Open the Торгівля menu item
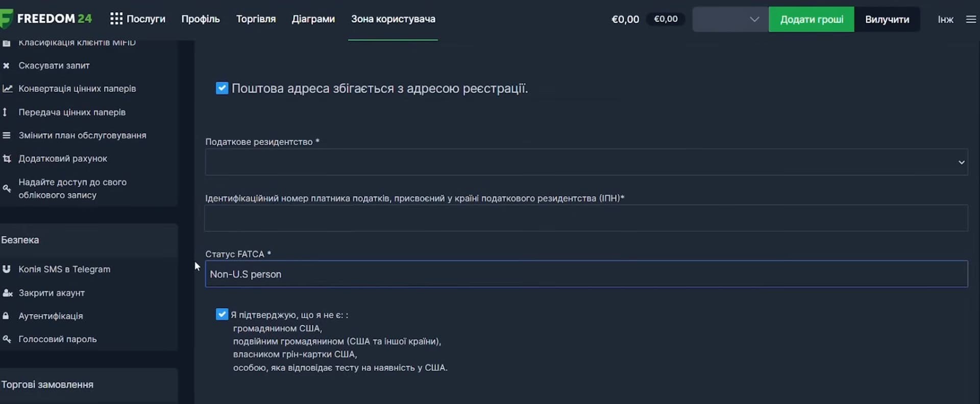980x404 pixels. tap(256, 19)
